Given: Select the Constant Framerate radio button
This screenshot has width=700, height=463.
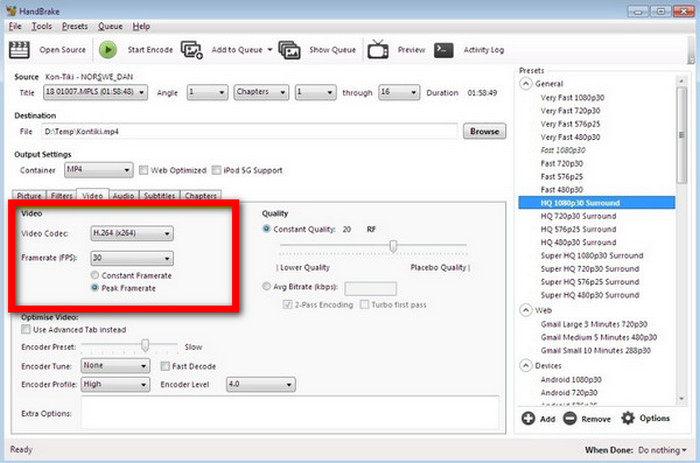Looking at the screenshot, I should tap(95, 275).
